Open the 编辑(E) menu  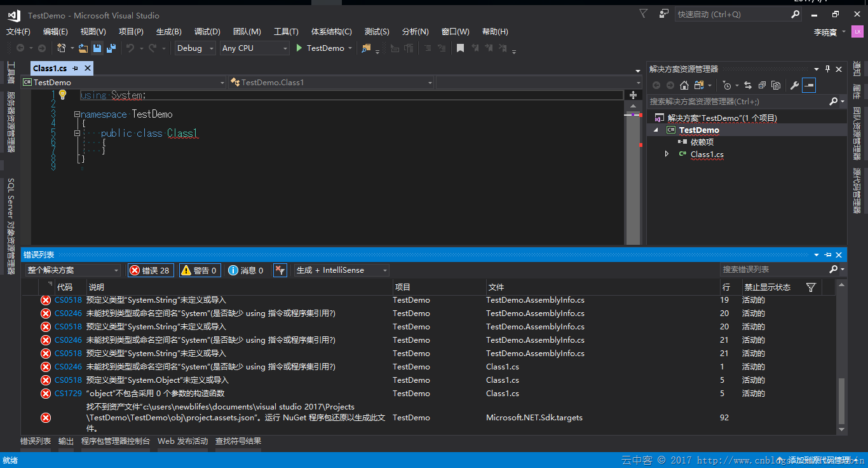point(55,32)
